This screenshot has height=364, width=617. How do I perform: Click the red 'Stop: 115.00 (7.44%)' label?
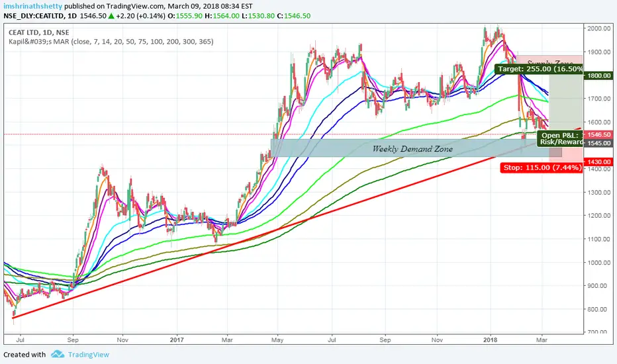[542, 167]
